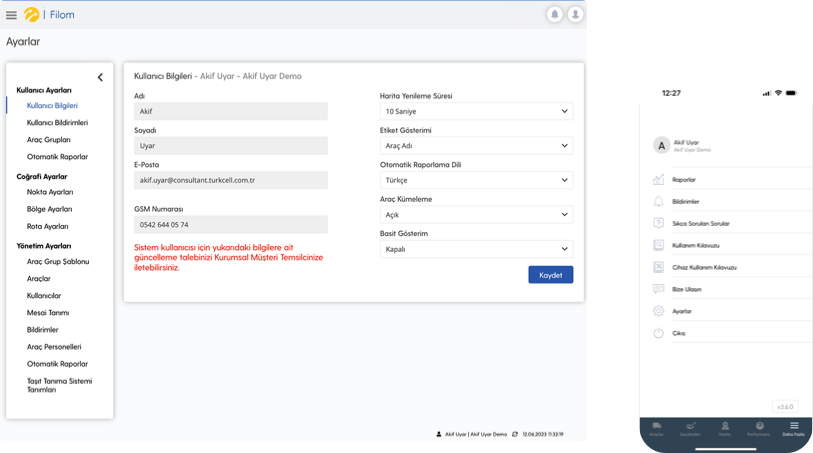Tap the Çıkış power icon on phone

pos(658,333)
